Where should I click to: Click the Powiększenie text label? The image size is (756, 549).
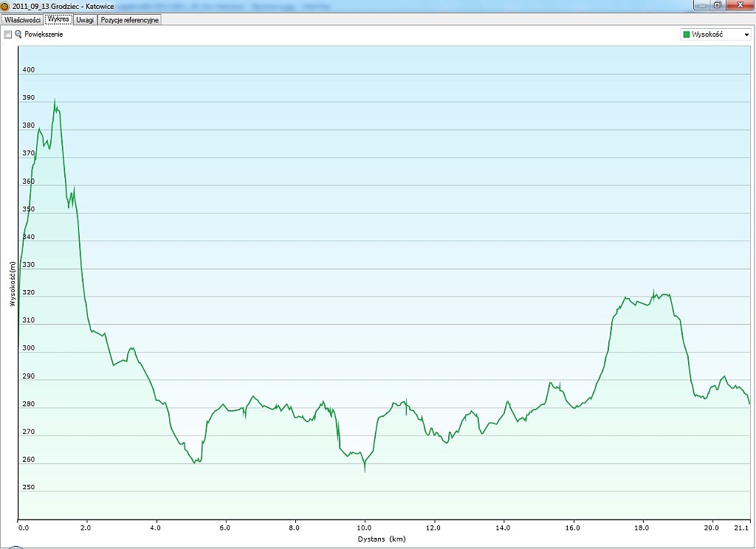point(44,35)
